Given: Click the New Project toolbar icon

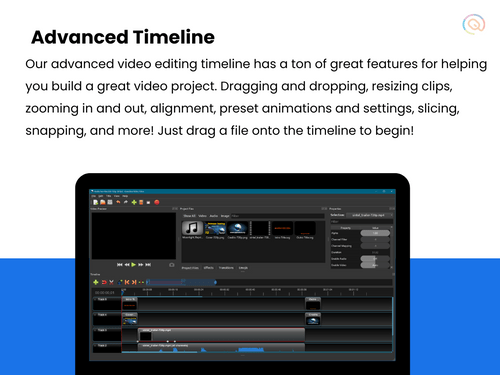Looking at the screenshot, I should pos(96,202).
